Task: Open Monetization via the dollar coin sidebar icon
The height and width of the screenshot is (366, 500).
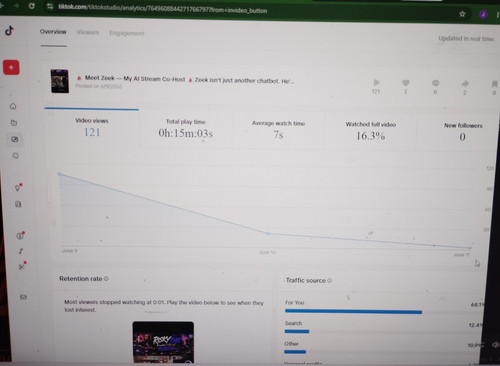Action: click(20, 235)
